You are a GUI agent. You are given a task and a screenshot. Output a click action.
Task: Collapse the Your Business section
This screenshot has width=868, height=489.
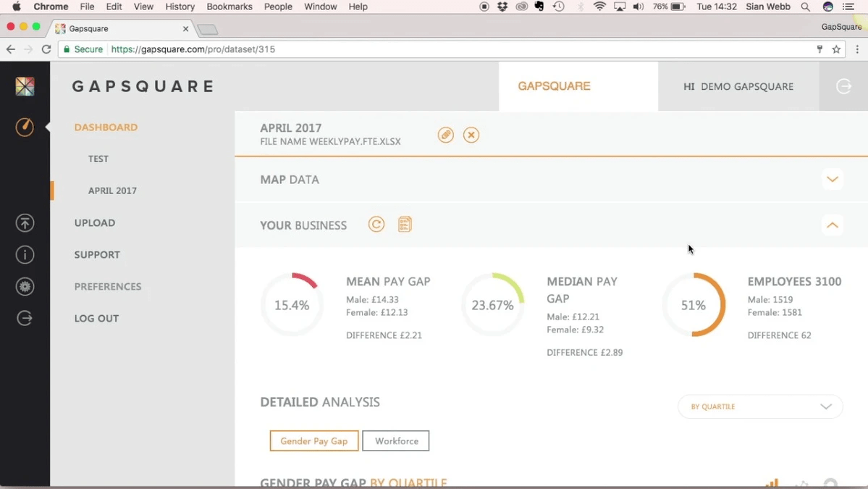pos(833,225)
